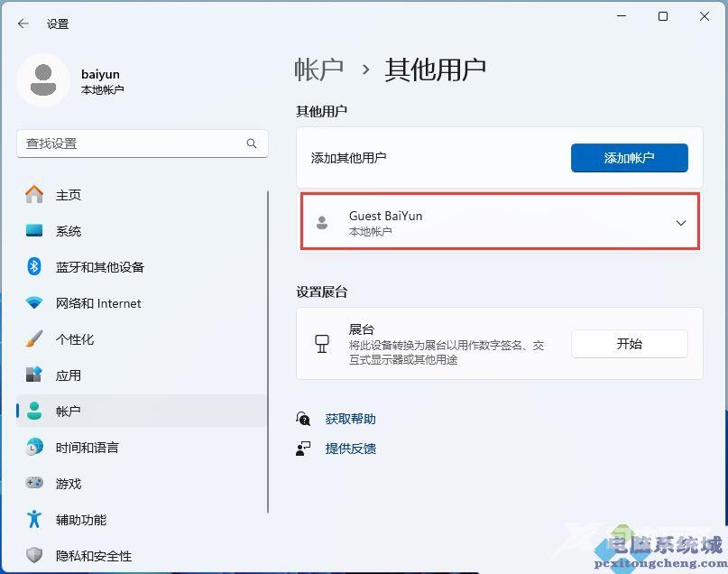Click the 开始 kiosk button
728x574 pixels.
click(x=629, y=344)
